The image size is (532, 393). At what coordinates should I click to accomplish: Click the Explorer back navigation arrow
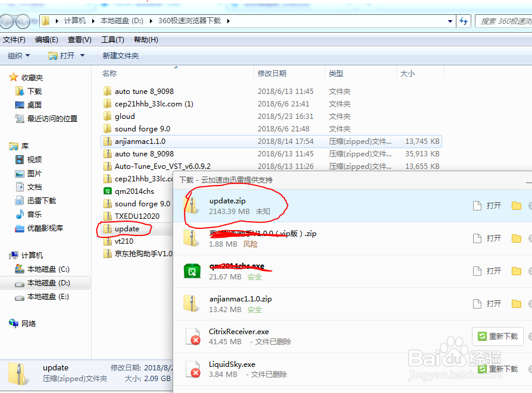coord(7,22)
